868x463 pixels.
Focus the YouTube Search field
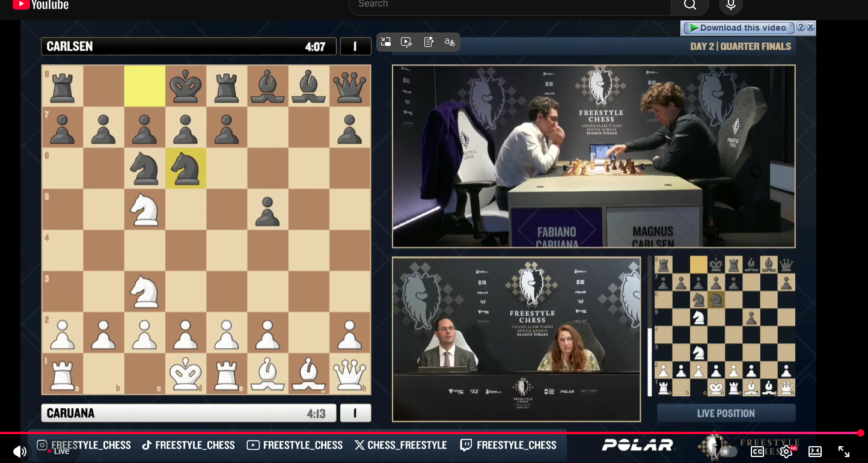point(510,5)
